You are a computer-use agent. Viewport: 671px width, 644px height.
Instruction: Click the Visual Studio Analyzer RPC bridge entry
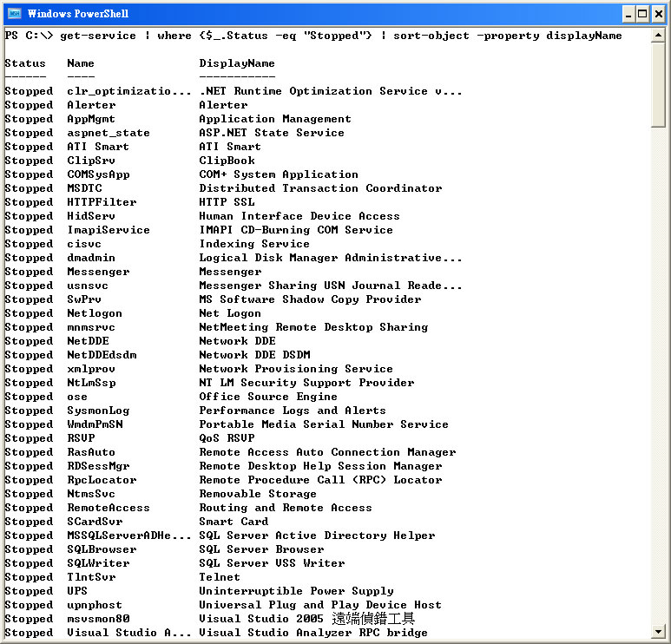[313, 633]
